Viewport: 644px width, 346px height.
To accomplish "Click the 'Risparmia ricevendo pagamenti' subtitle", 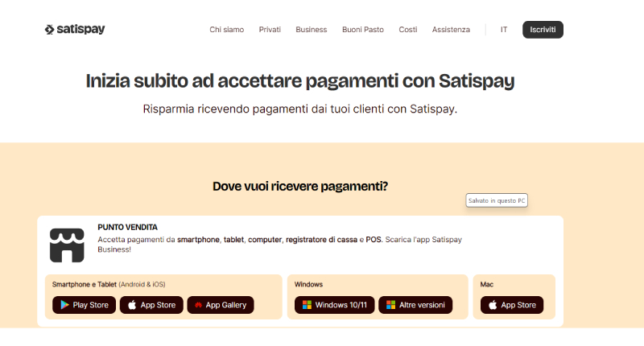I will (300, 109).
